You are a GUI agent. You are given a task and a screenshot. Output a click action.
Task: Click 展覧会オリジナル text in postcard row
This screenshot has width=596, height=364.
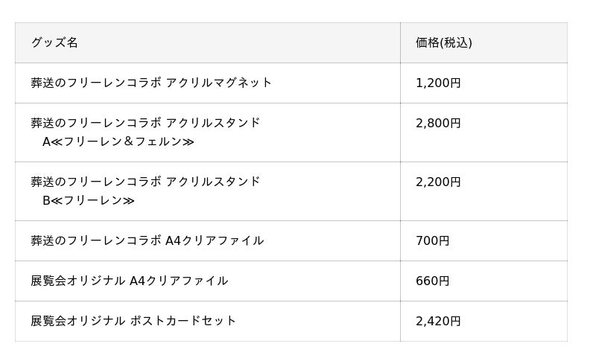click(78, 321)
